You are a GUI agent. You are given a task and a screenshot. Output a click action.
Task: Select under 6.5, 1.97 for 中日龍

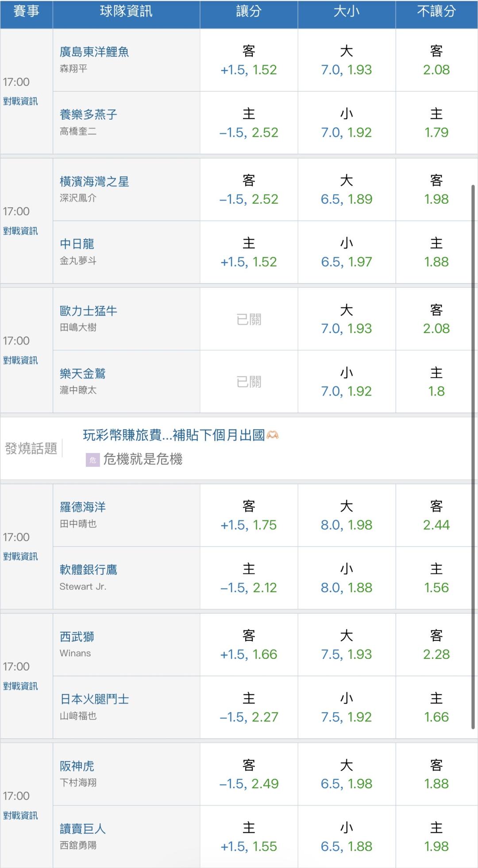click(x=347, y=252)
